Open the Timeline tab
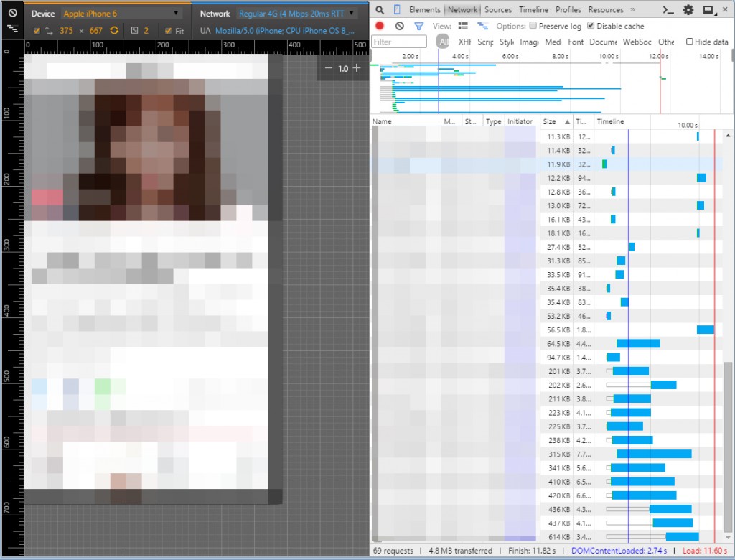 pyautogui.click(x=533, y=10)
